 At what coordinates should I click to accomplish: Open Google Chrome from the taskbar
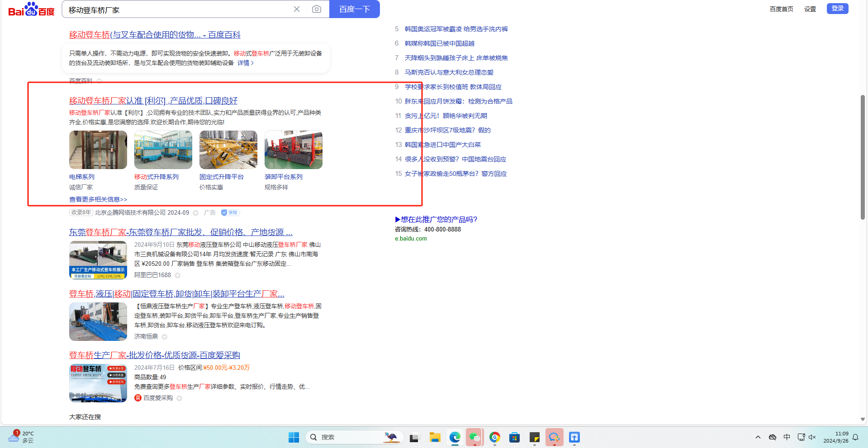click(x=494, y=437)
